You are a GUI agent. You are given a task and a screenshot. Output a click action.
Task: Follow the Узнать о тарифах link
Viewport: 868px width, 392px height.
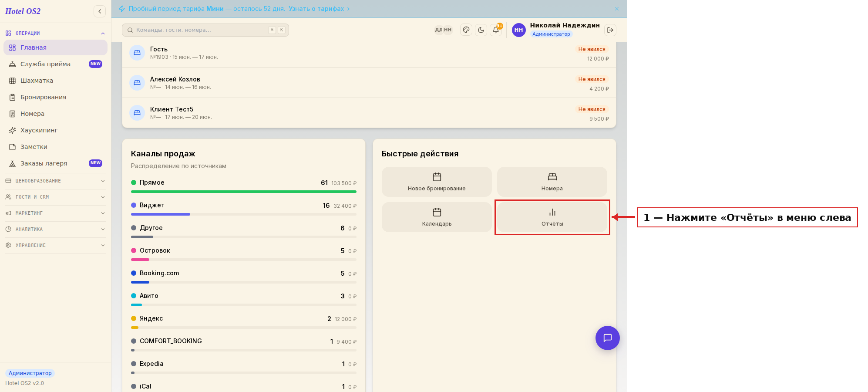tap(316, 9)
